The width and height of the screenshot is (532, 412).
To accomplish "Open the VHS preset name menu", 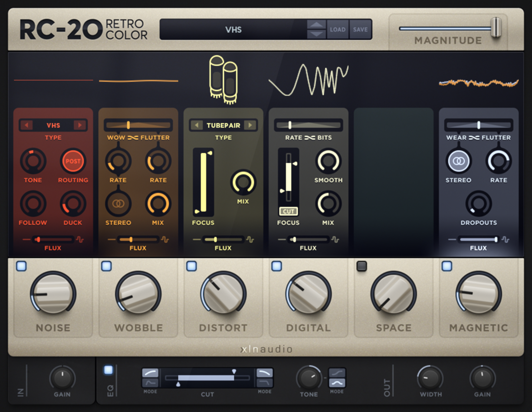I will [233, 30].
